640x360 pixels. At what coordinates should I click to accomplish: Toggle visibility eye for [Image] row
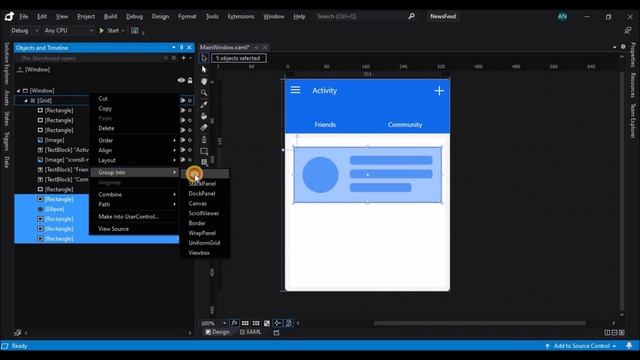tap(182, 140)
